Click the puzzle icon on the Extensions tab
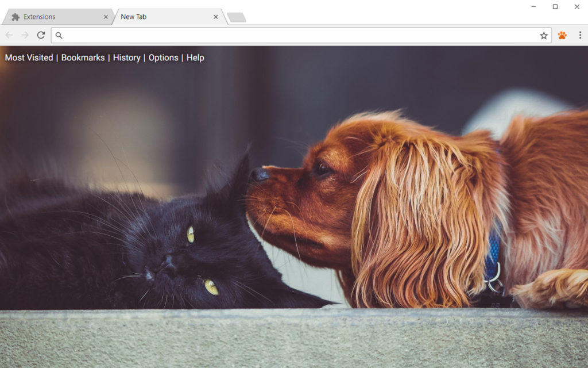Image resolution: width=588 pixels, height=368 pixels. [x=16, y=16]
